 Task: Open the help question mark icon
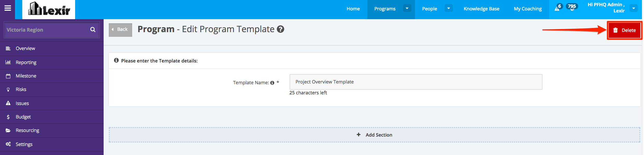pyautogui.click(x=280, y=29)
